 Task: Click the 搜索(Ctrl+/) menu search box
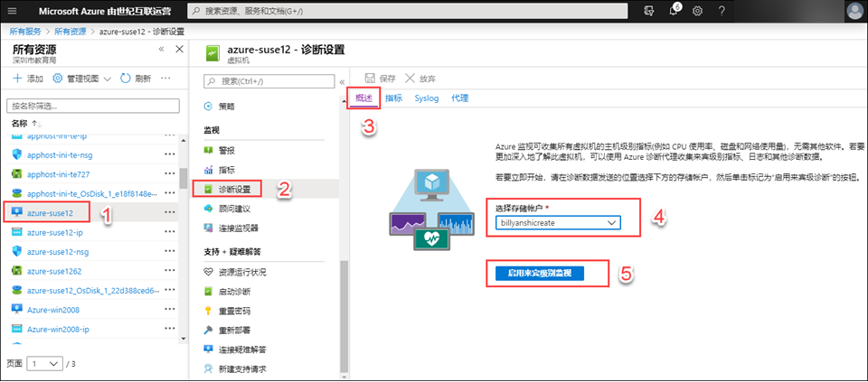[x=269, y=81]
